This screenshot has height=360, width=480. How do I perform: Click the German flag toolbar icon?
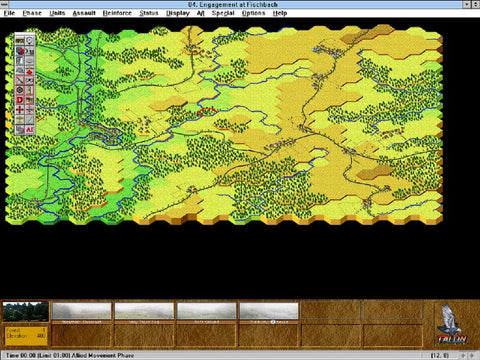(x=30, y=100)
